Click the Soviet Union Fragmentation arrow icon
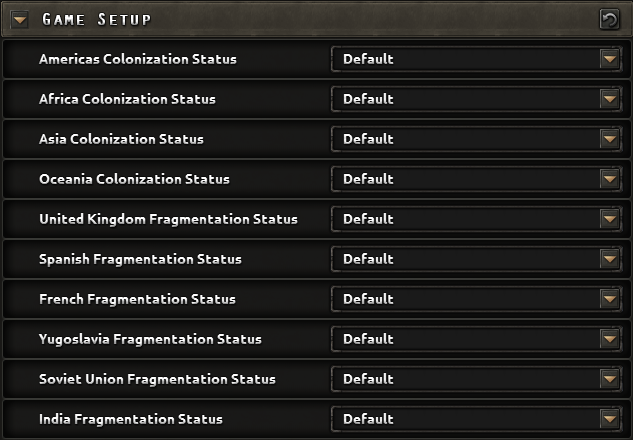 coord(610,379)
